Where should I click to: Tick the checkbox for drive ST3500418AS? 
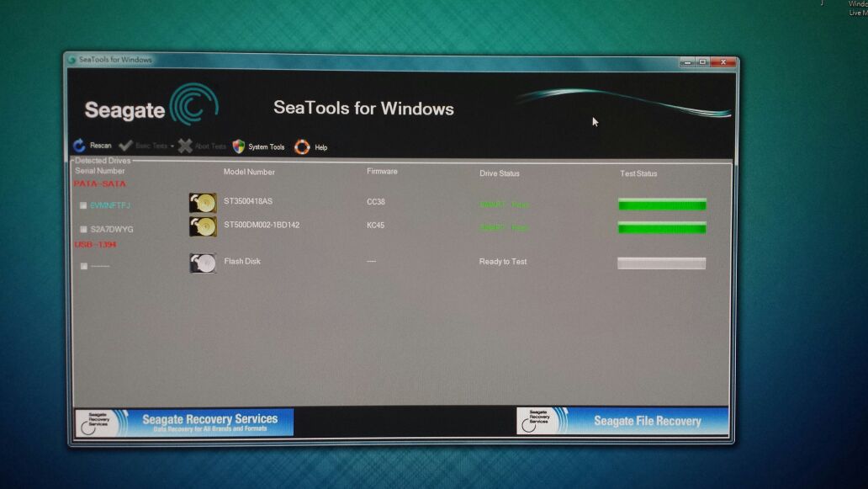[83, 205]
